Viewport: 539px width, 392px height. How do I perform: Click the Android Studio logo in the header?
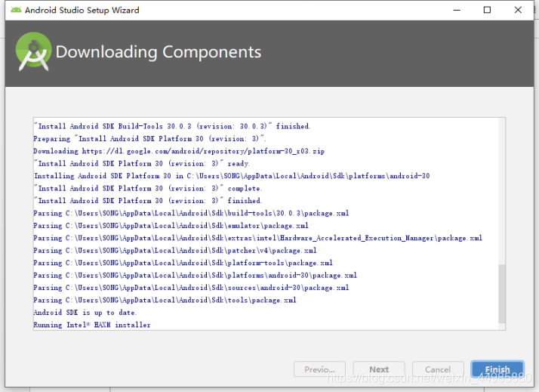[32, 53]
